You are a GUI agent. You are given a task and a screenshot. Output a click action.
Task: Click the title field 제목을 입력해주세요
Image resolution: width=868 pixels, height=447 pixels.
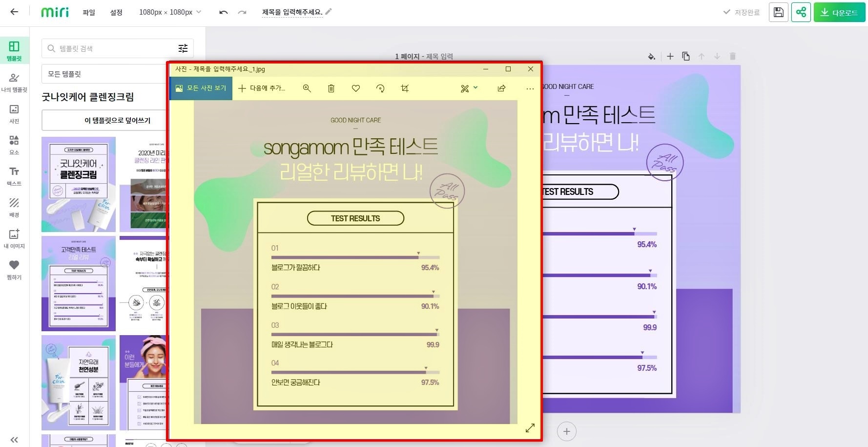pos(292,12)
